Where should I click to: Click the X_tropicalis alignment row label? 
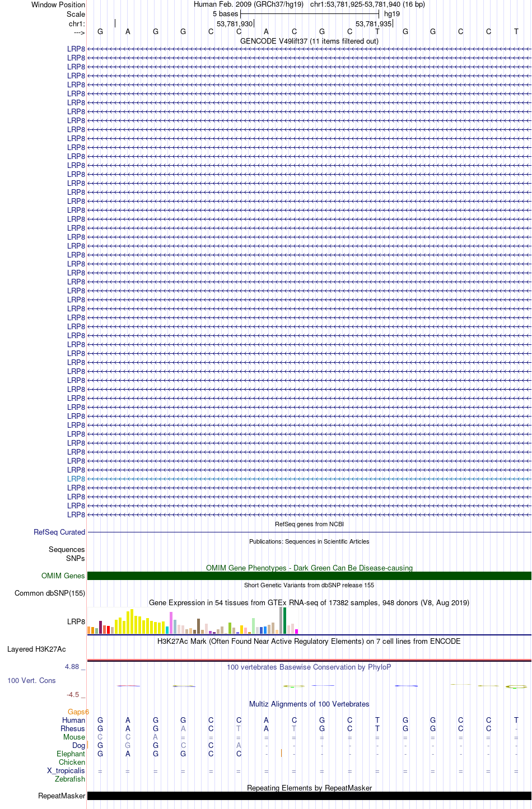[x=66, y=770]
